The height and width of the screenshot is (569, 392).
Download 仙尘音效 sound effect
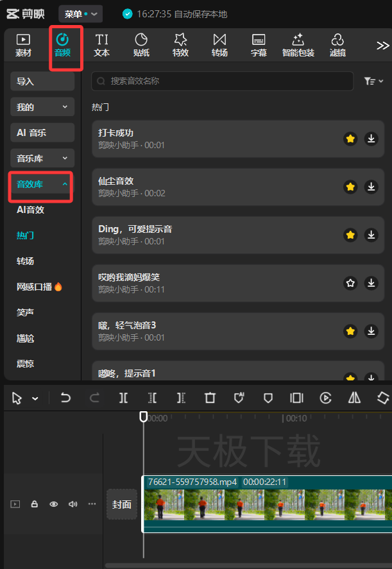(x=371, y=187)
